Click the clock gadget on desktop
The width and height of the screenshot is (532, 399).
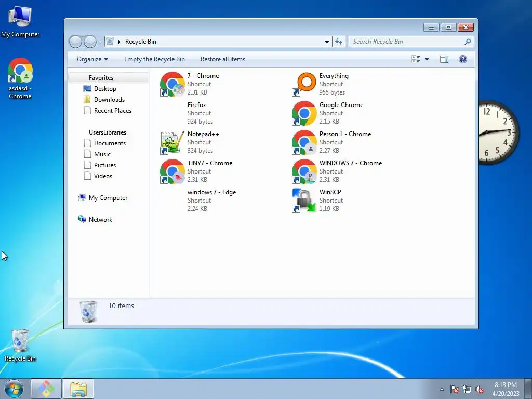498,132
